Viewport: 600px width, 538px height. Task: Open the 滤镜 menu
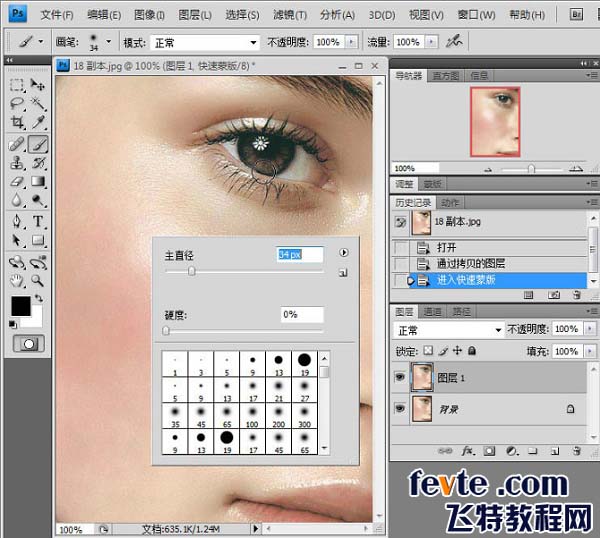[x=289, y=15]
